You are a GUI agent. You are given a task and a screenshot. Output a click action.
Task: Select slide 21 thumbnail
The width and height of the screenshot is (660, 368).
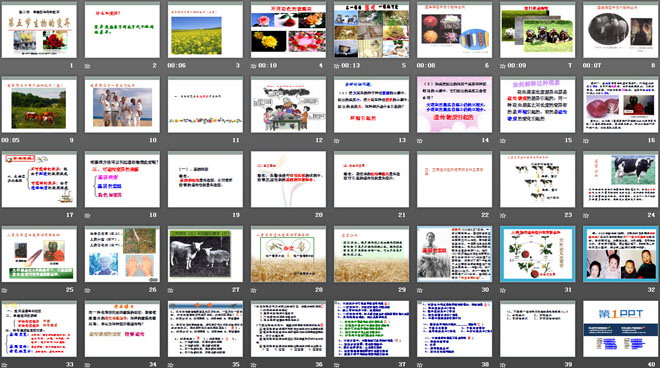coord(372,180)
